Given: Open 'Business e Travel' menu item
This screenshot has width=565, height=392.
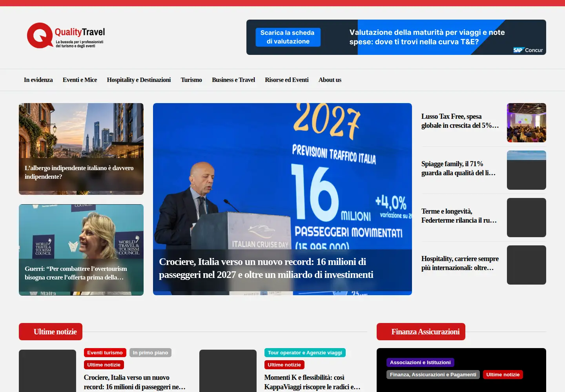Looking at the screenshot, I should (233, 80).
